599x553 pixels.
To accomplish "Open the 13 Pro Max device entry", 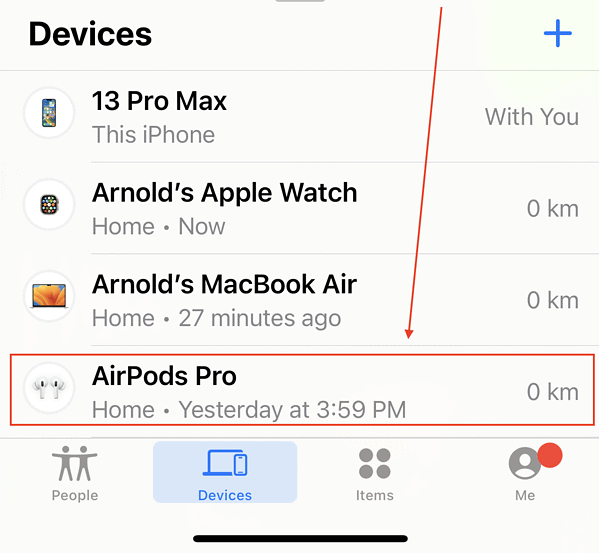I will tap(300, 116).
